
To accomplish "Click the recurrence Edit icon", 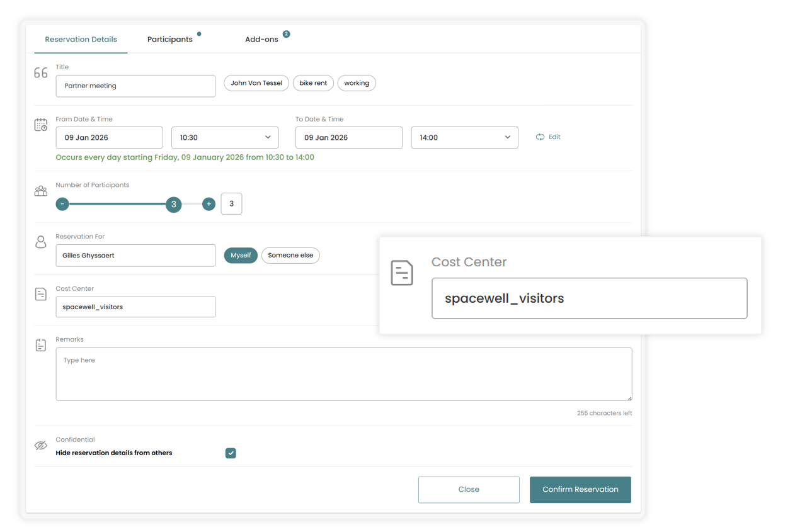I will (x=540, y=137).
